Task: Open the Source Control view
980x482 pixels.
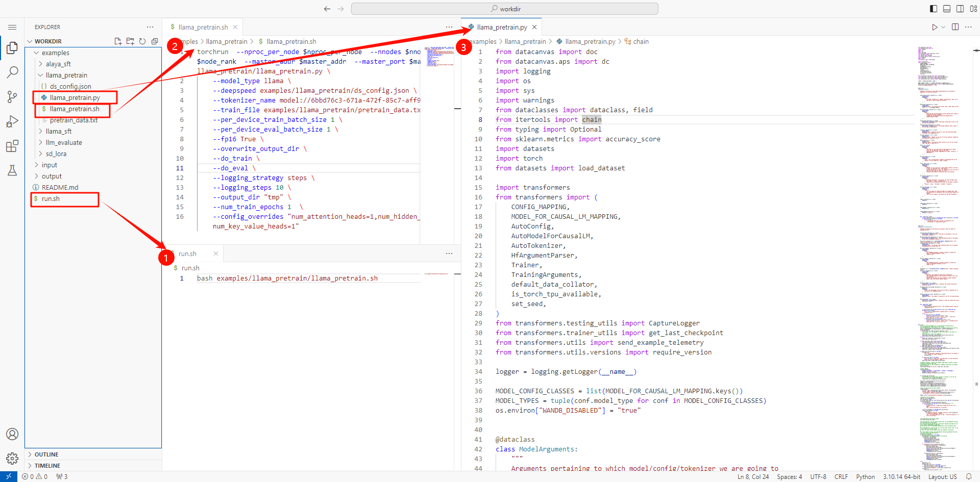Action: [12, 97]
